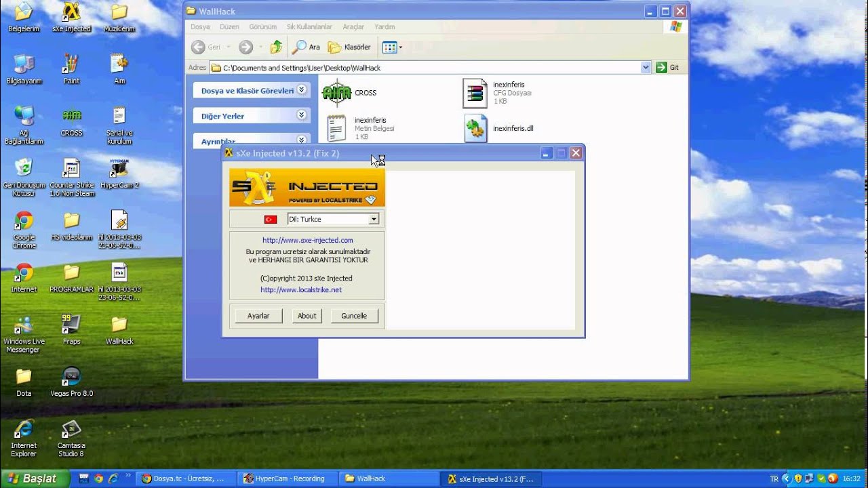Open the www.sxe-injected.com link
The height and width of the screenshot is (488, 868).
click(x=308, y=240)
